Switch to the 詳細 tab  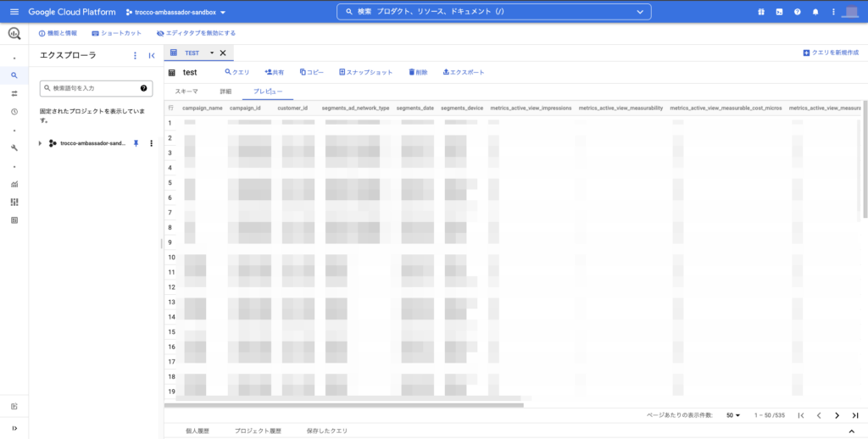[x=225, y=91]
